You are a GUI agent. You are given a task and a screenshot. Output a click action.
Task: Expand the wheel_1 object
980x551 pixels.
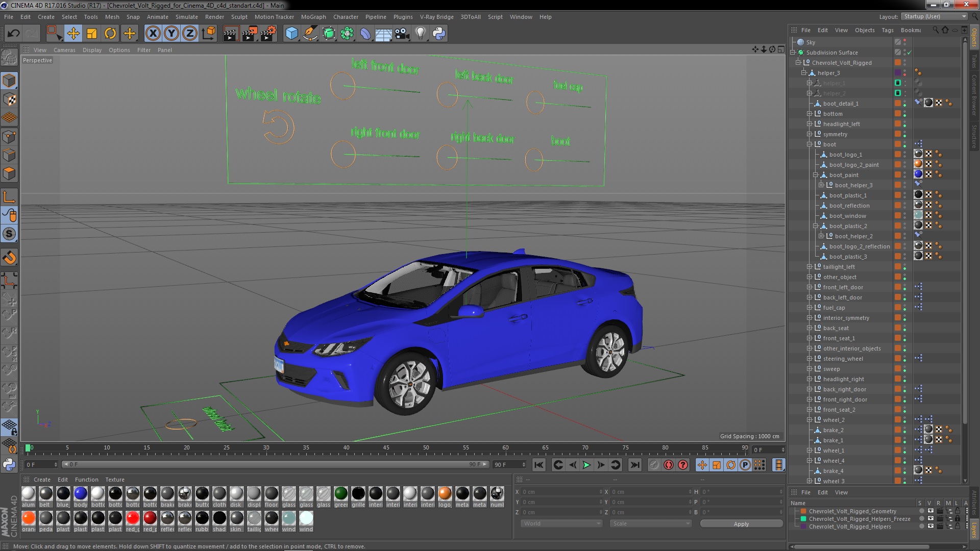[810, 450]
